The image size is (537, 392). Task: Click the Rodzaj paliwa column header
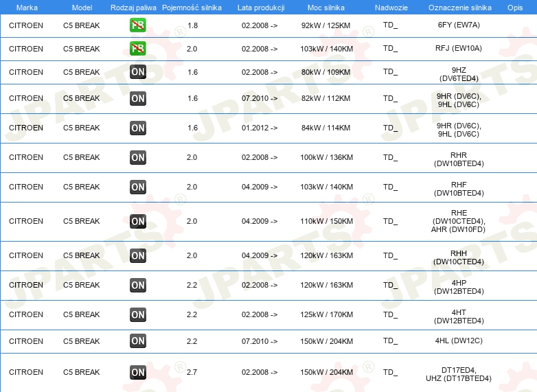coord(133,8)
